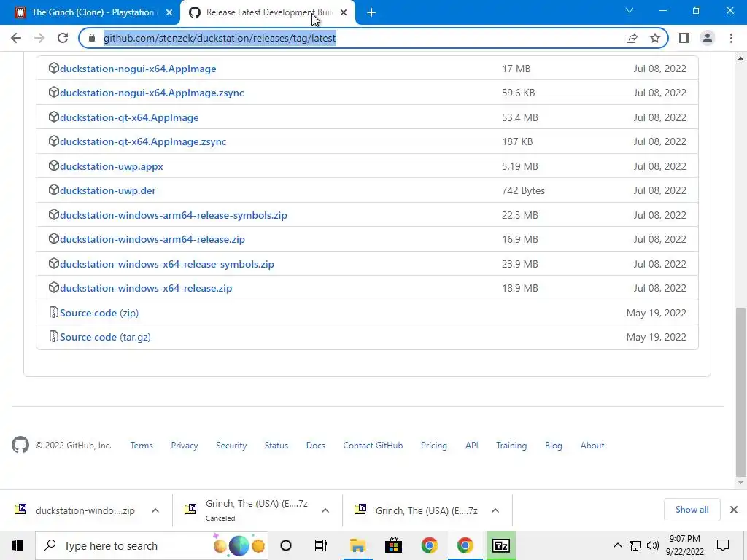Open Microsoft Store from taskbar

click(x=393, y=545)
